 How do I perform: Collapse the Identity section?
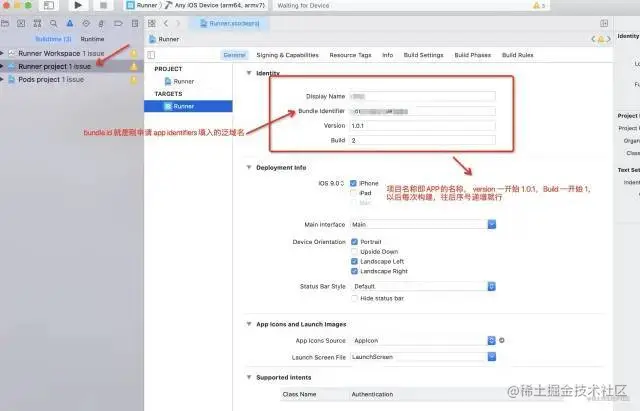[x=249, y=73]
